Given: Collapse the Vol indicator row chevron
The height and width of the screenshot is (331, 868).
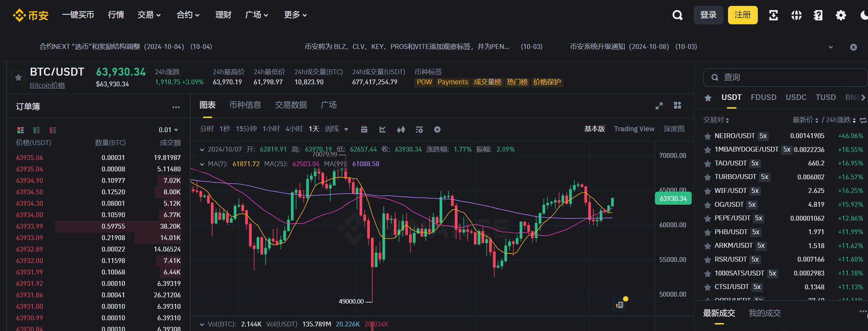Looking at the screenshot, I should pyautogui.click(x=202, y=324).
